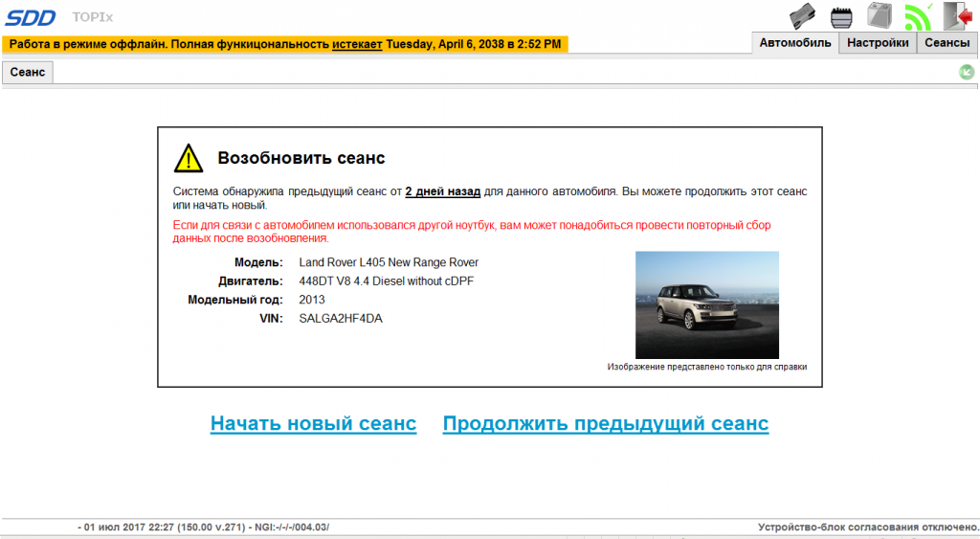Screen dimensions: 980x539
Task: Click the control module chip icon
Action: (841, 17)
